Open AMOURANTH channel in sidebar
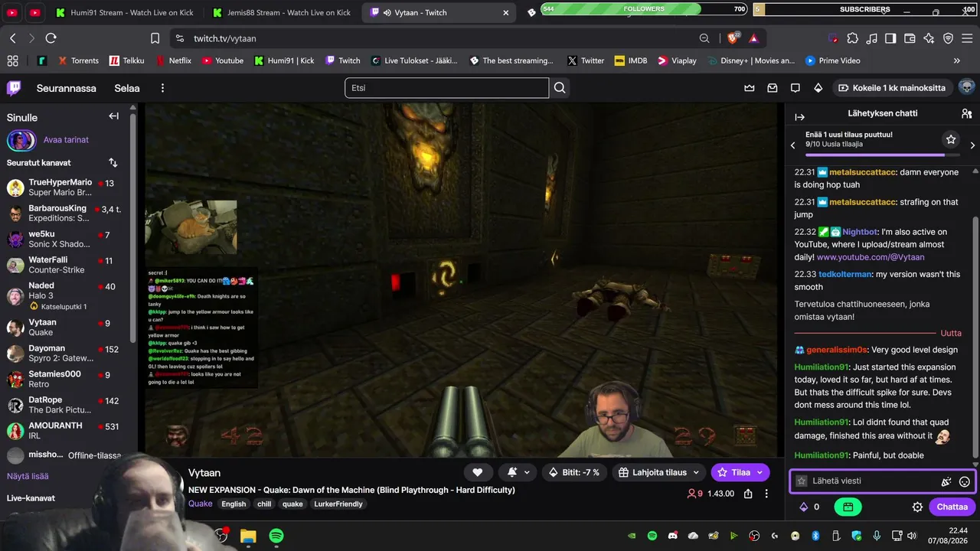 (x=67, y=431)
